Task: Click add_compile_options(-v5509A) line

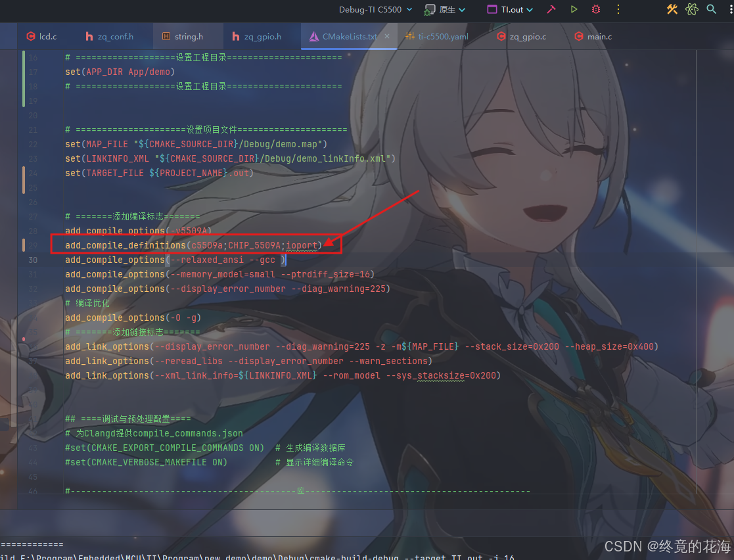Action: point(139,231)
